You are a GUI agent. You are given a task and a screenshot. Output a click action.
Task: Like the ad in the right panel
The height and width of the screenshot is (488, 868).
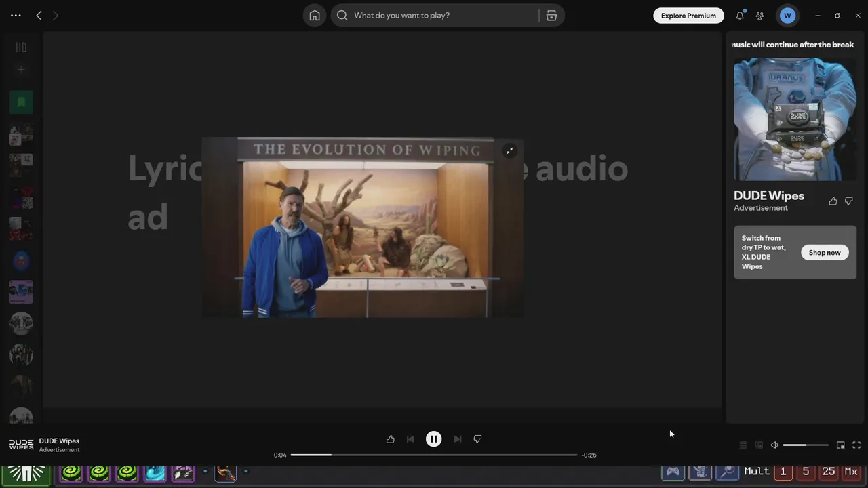pos(833,201)
